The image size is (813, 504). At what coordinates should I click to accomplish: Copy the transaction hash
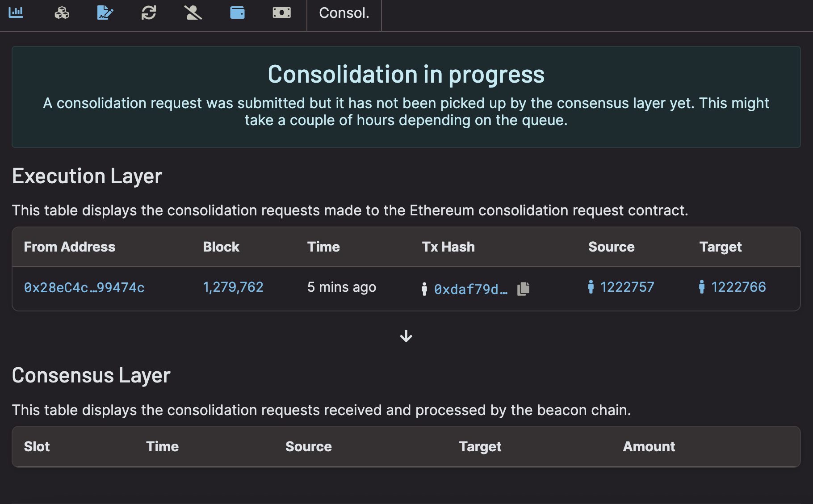524,289
